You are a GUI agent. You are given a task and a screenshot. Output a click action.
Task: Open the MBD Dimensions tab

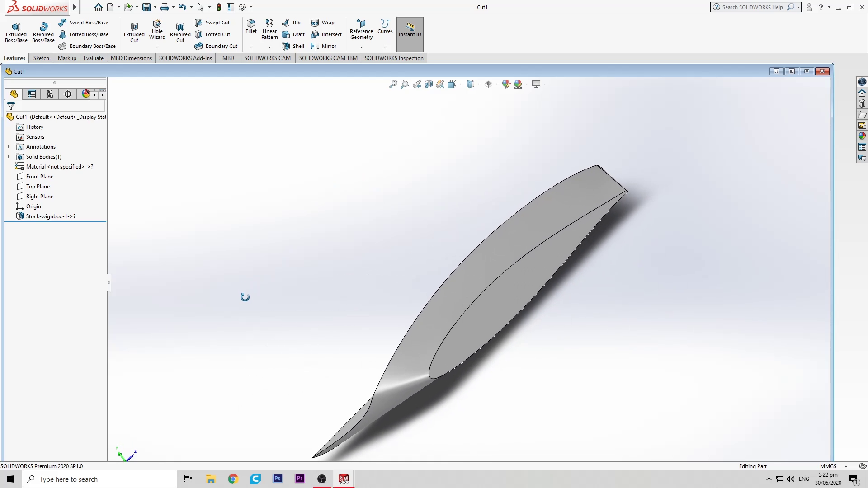[131, 58]
